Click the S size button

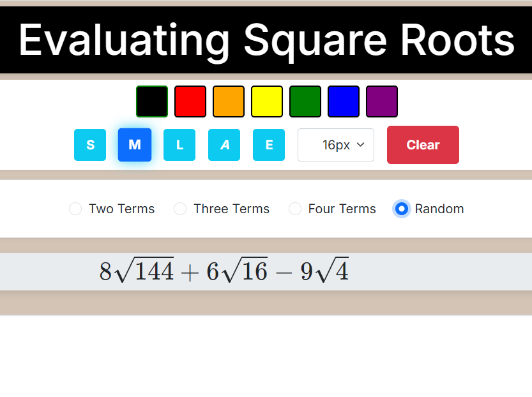tap(90, 145)
